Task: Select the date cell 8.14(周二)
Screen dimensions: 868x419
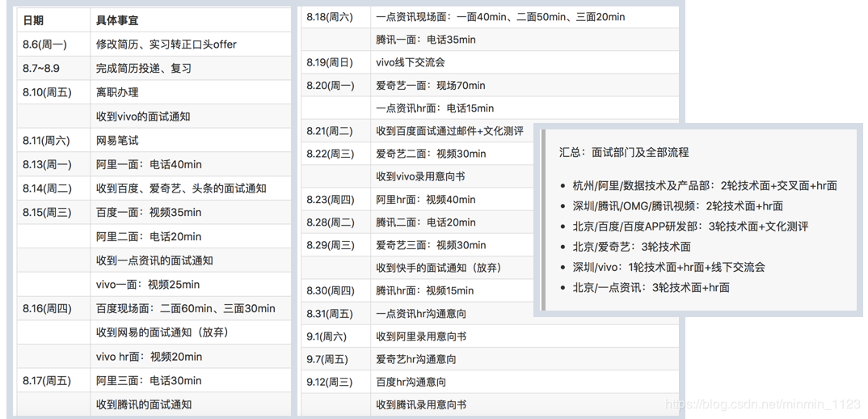Action: (53, 188)
